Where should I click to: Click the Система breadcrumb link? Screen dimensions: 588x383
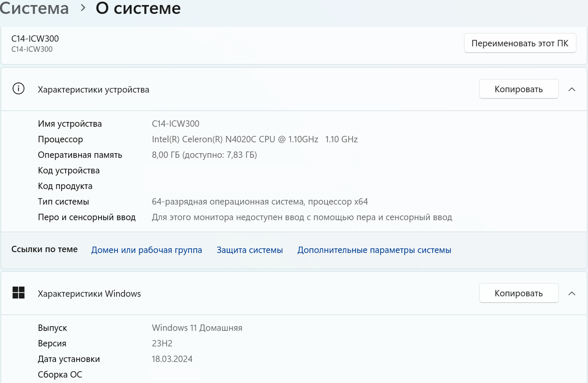pyautogui.click(x=34, y=8)
